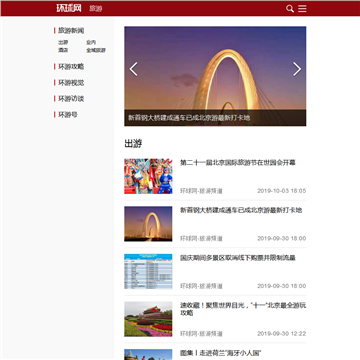Open bridge thumbnail in article list

148,224
